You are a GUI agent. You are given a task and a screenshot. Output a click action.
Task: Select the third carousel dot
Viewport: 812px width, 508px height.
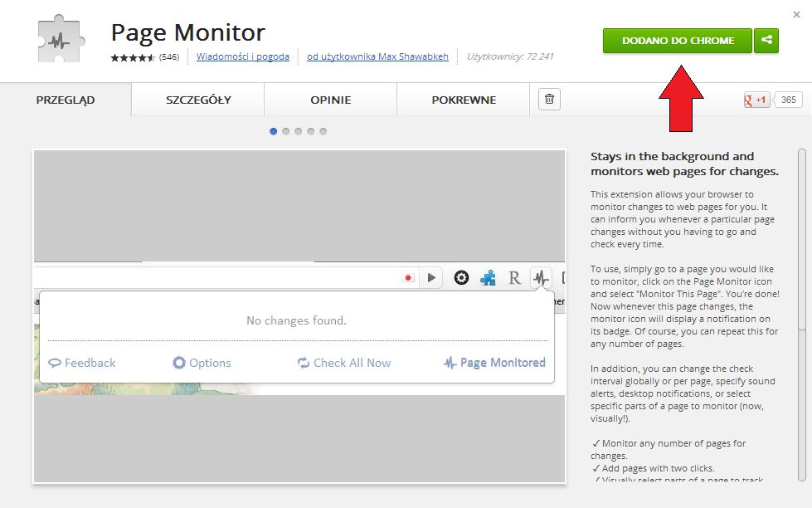(299, 131)
